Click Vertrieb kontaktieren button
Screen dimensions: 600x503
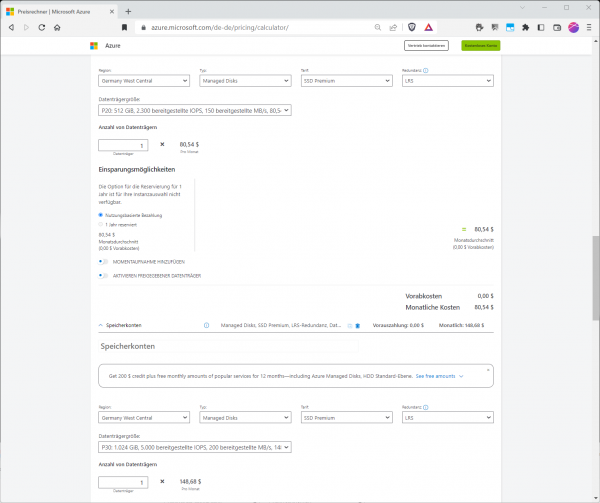[x=426, y=46]
